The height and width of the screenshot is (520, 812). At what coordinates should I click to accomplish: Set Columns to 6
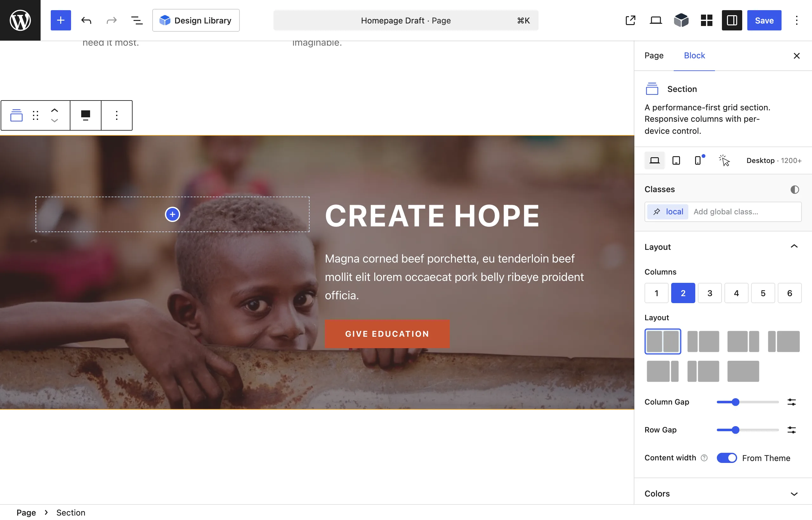pyautogui.click(x=789, y=293)
